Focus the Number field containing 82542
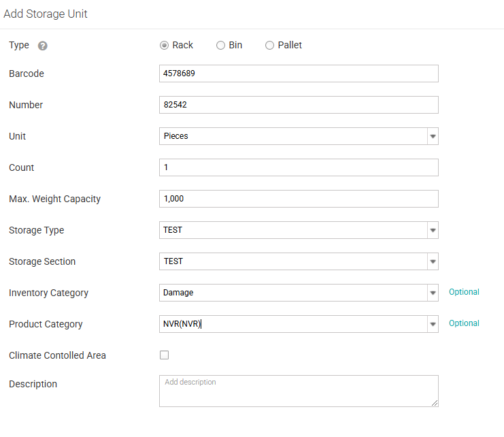Viewport: 504px width, 437px height. pos(298,105)
